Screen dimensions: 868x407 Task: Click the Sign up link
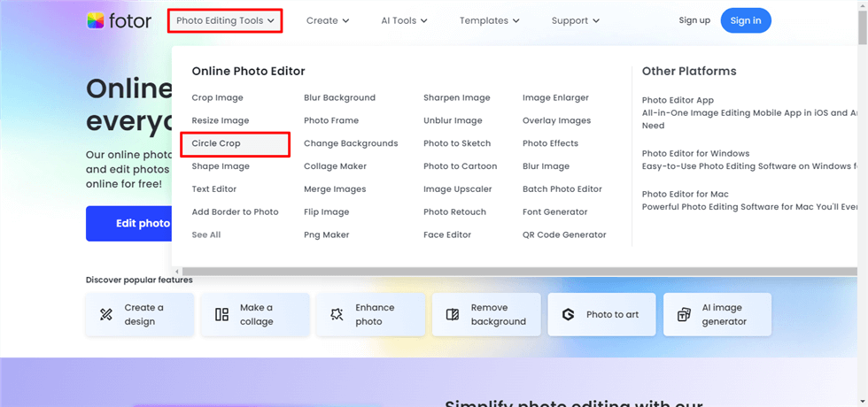click(x=694, y=20)
